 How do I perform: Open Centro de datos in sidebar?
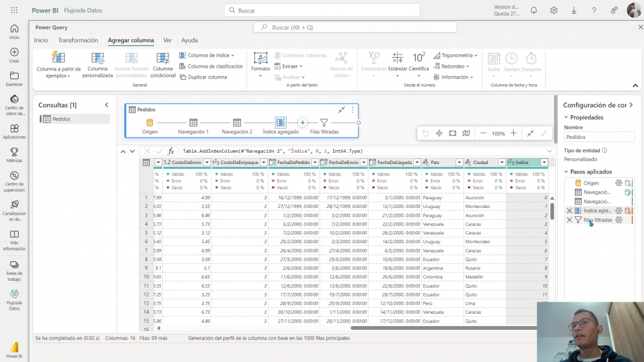(14, 105)
